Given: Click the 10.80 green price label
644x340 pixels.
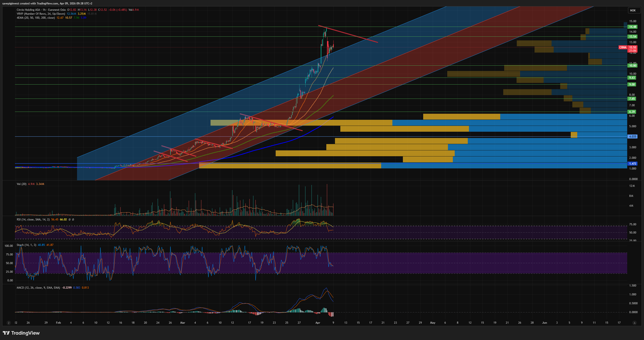Looking at the screenshot, I should pos(633,66).
